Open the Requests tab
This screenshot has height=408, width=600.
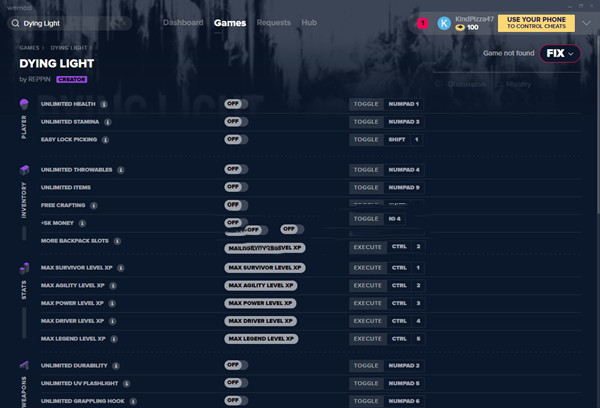tap(273, 22)
